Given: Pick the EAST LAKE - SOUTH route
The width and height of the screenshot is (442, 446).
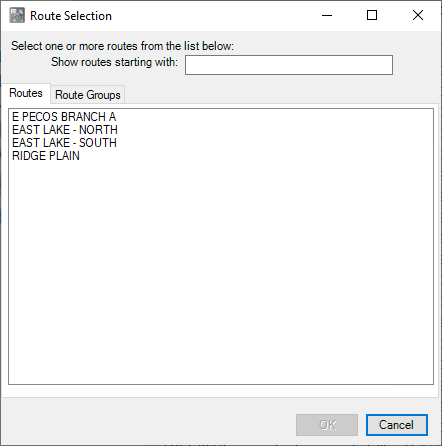Looking at the screenshot, I should [64, 143].
